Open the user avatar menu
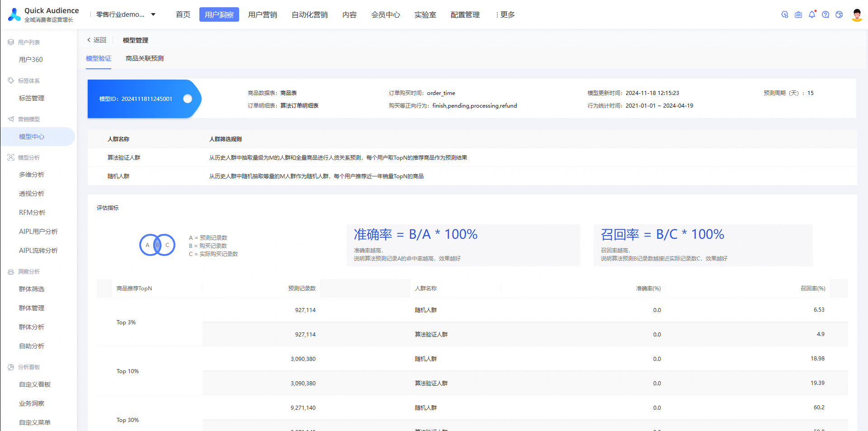 857,14
